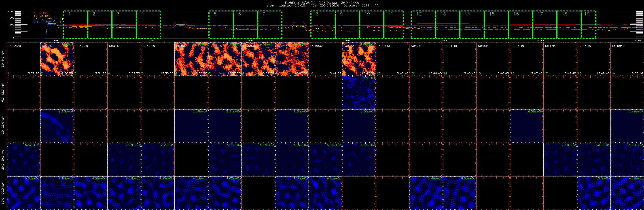Click the red '3-12 keV' legend label
644x210 pixels.
(41, 13)
